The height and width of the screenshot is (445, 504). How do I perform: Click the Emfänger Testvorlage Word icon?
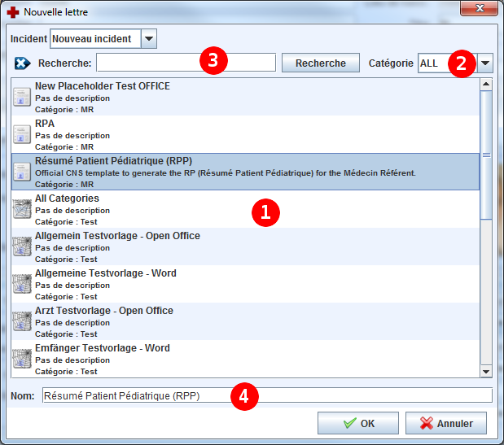[x=22, y=359]
